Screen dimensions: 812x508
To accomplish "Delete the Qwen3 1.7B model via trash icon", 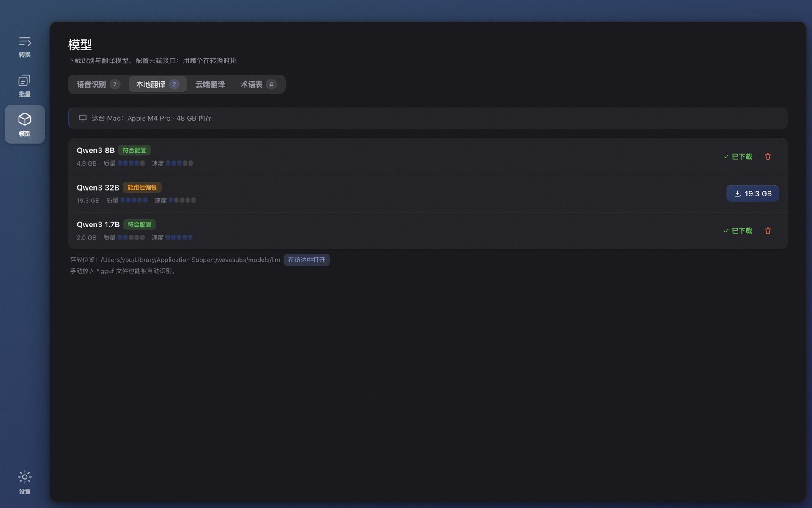I will coord(768,231).
